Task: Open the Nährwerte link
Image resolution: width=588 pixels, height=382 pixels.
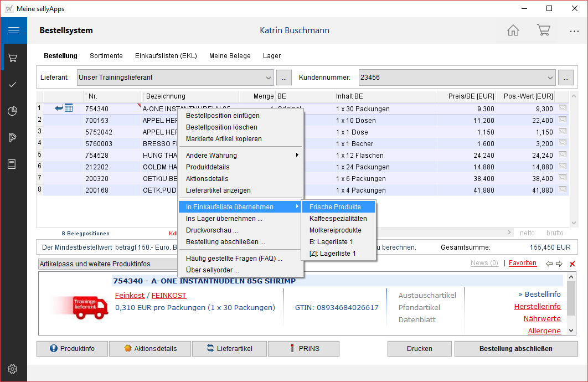Action: click(x=541, y=319)
